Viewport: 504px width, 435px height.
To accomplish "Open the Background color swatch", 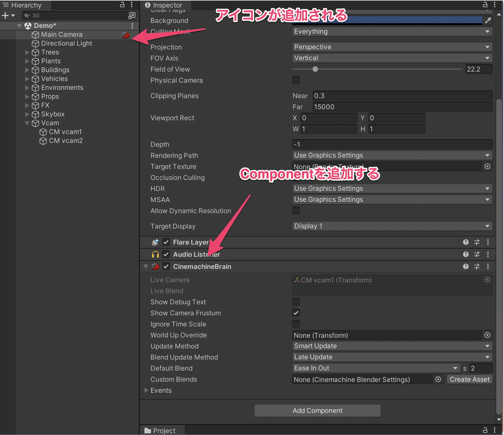I will (x=387, y=20).
